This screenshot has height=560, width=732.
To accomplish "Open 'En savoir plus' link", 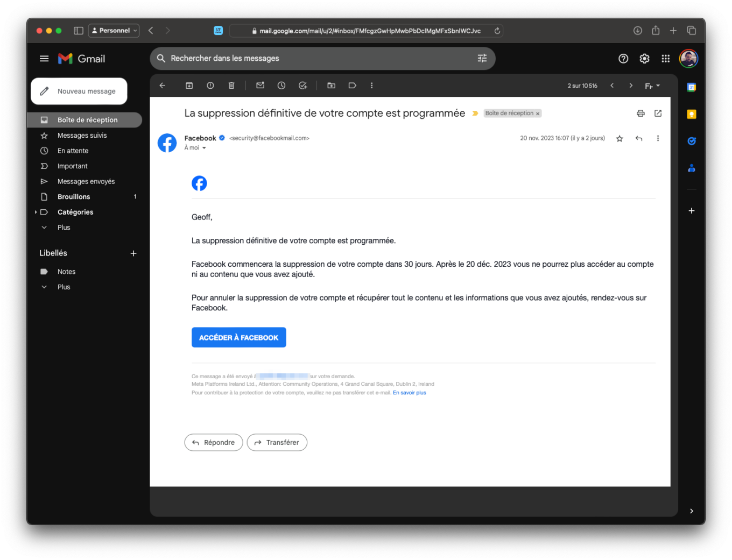I will 410,393.
